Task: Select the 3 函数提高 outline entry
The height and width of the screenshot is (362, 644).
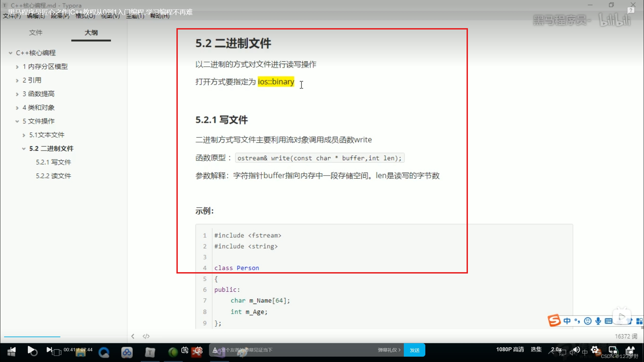Action: [x=38, y=94]
